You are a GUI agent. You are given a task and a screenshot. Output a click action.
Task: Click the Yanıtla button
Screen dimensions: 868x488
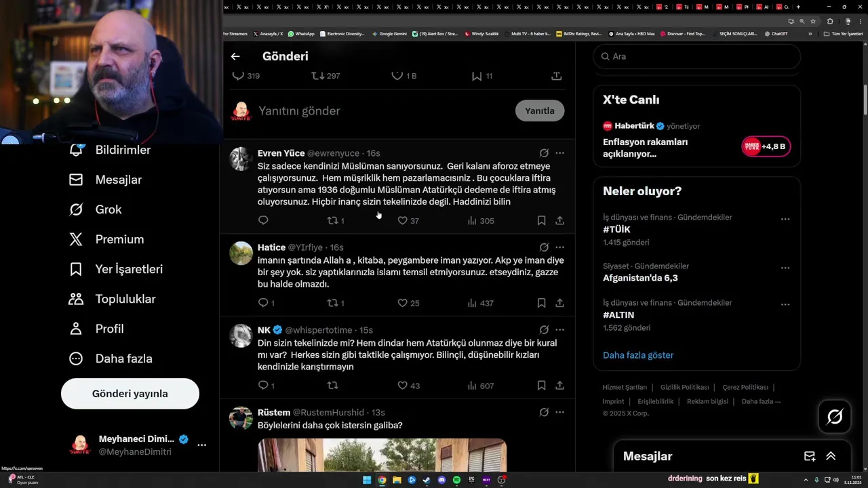click(540, 110)
